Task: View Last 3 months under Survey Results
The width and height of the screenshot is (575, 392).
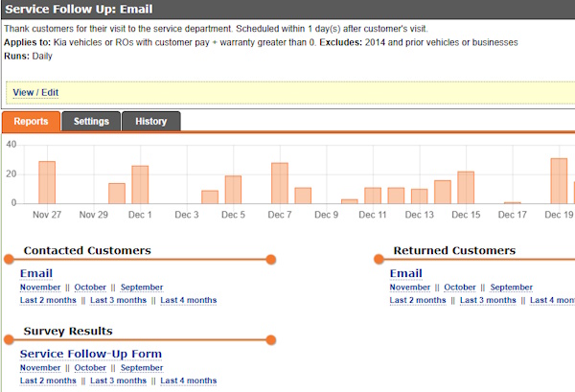Action: (119, 381)
